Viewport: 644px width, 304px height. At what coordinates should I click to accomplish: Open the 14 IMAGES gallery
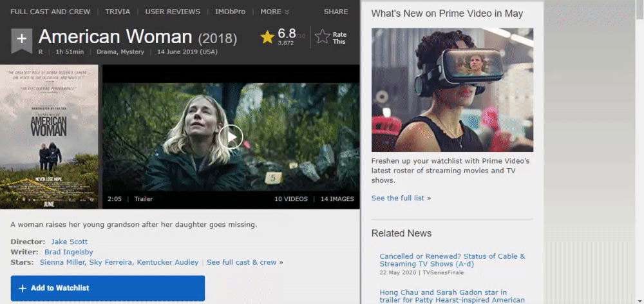pyautogui.click(x=337, y=199)
